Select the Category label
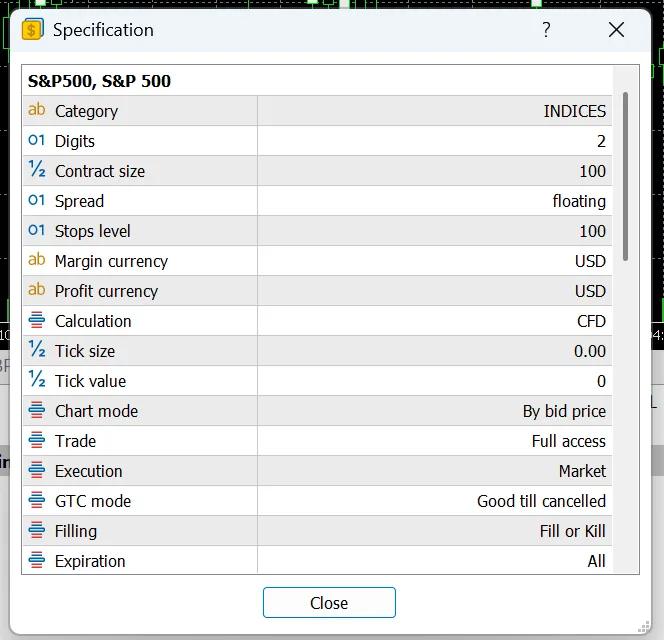Viewport: 664px width, 640px height. point(86,111)
